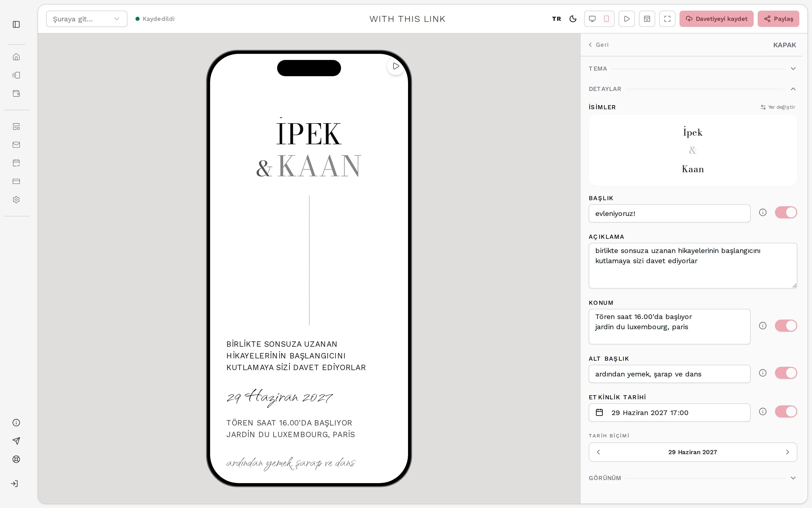Image resolution: width=812 pixels, height=508 pixels.
Task: Select next date format arrow
Action: coord(787,452)
